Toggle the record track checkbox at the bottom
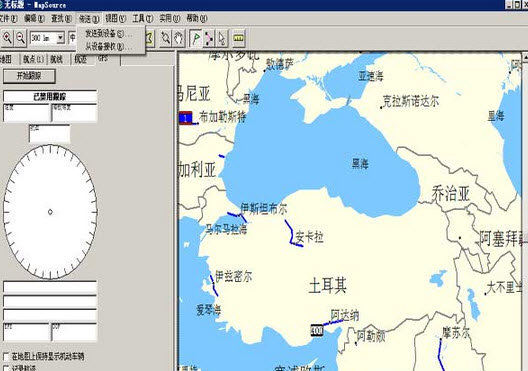The width and height of the screenshot is (528, 371). [6, 368]
